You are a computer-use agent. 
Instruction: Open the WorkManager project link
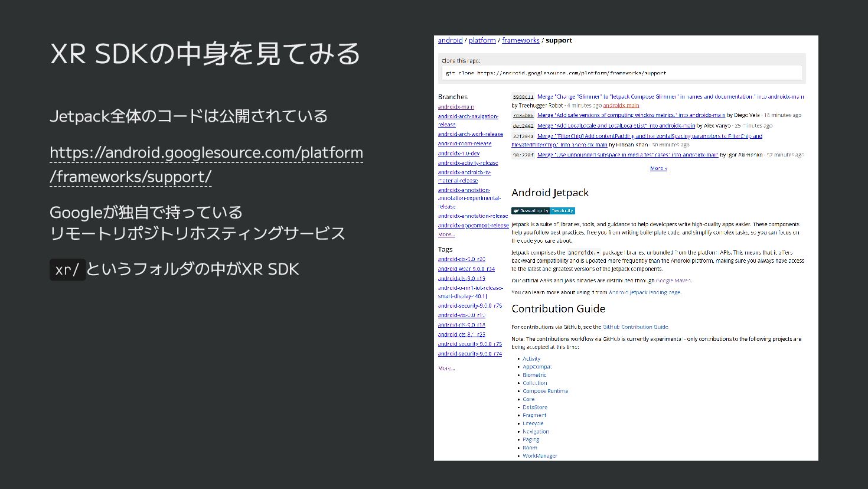(x=540, y=456)
